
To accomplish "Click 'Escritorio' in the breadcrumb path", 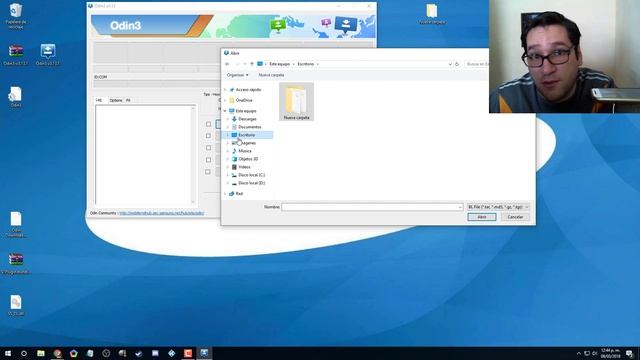I will point(306,64).
